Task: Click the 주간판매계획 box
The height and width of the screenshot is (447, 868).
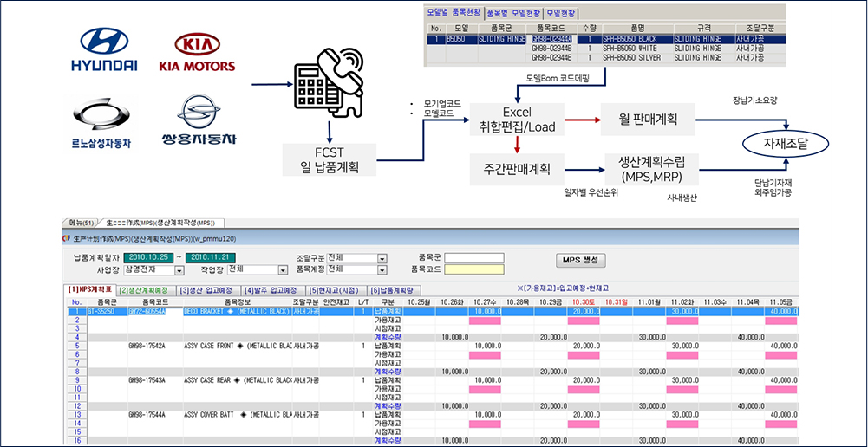Action: point(516,169)
